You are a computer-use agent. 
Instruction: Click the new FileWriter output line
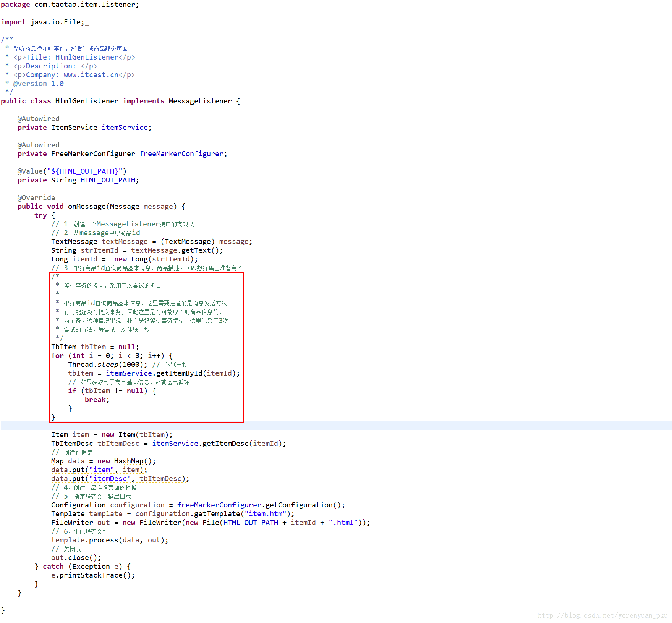(211, 523)
